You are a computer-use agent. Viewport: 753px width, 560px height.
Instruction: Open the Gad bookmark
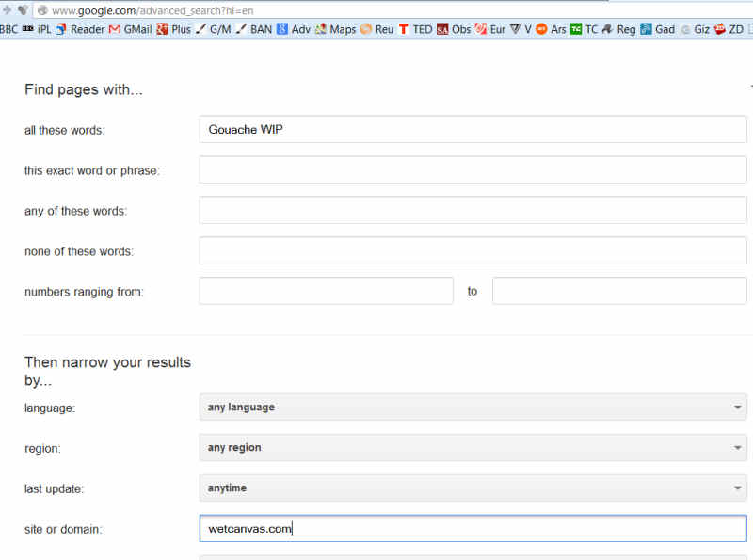pos(657,30)
